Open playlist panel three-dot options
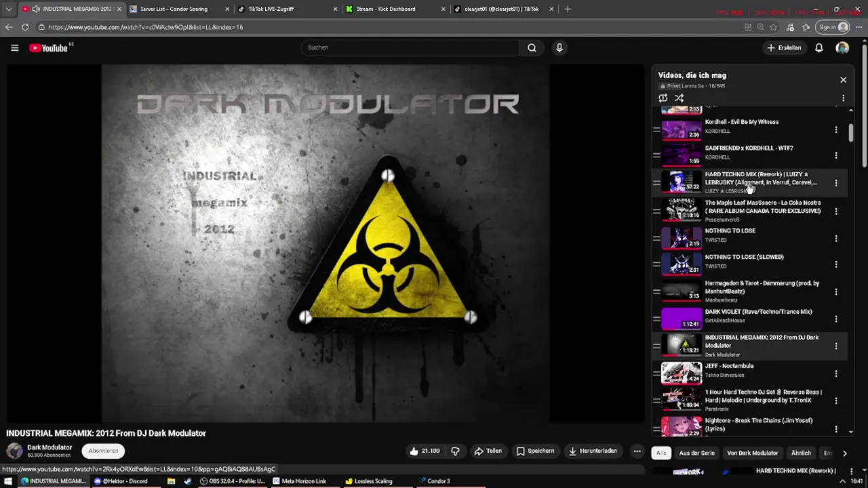This screenshot has height=488, width=868. [843, 98]
